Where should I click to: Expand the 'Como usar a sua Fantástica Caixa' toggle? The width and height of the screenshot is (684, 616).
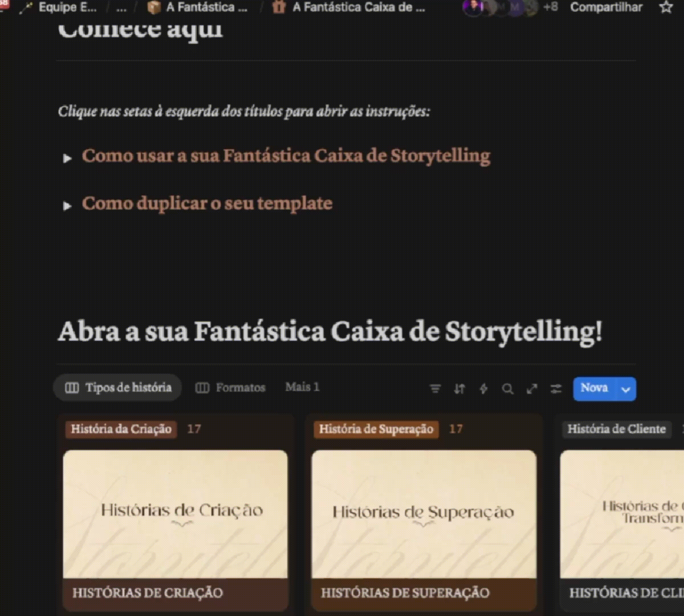pos(67,158)
